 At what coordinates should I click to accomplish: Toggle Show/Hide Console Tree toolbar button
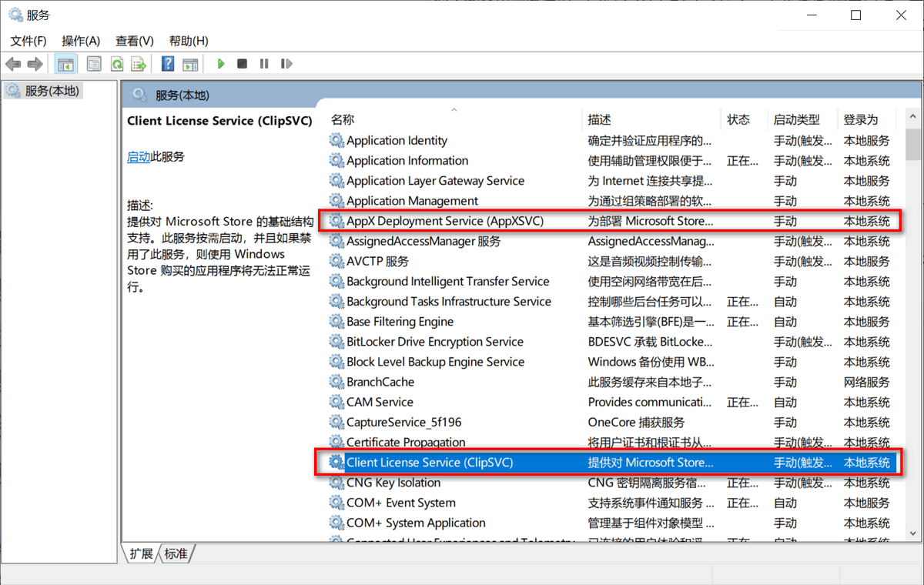click(x=66, y=64)
